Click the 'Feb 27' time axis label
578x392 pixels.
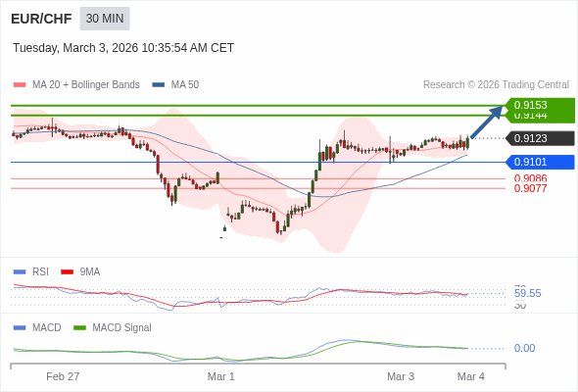pyautogui.click(x=63, y=376)
